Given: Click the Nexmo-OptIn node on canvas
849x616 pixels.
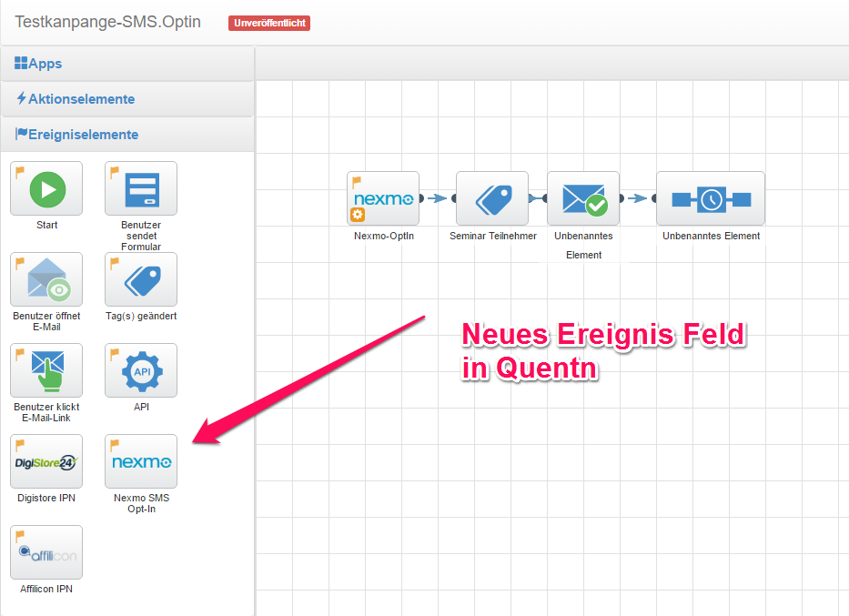Looking at the screenshot, I should [383, 198].
